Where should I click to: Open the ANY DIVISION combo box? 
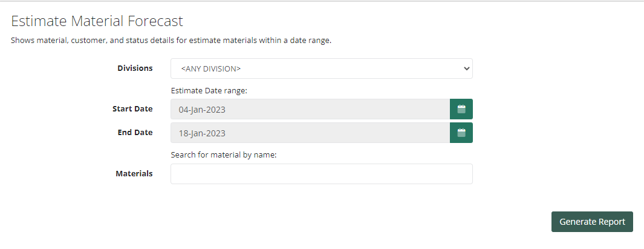322,68
